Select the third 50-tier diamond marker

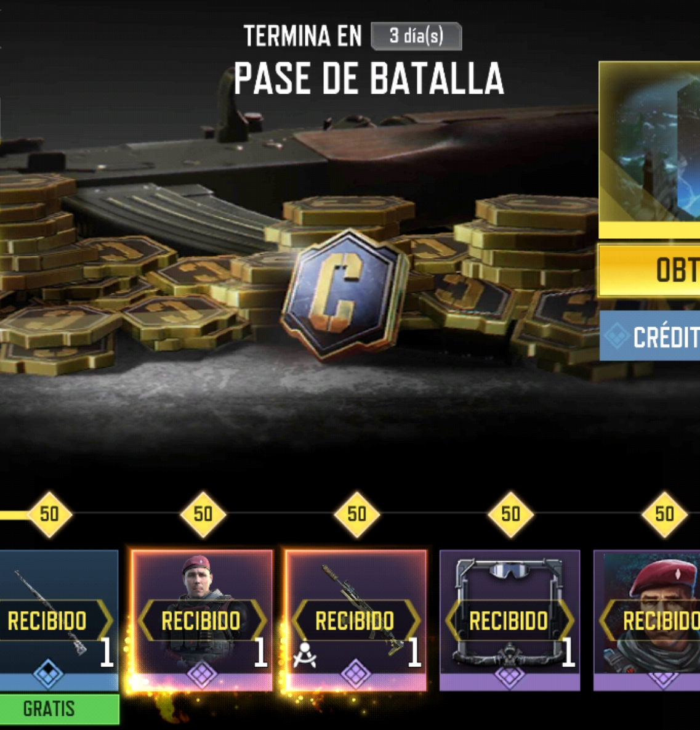(x=357, y=514)
